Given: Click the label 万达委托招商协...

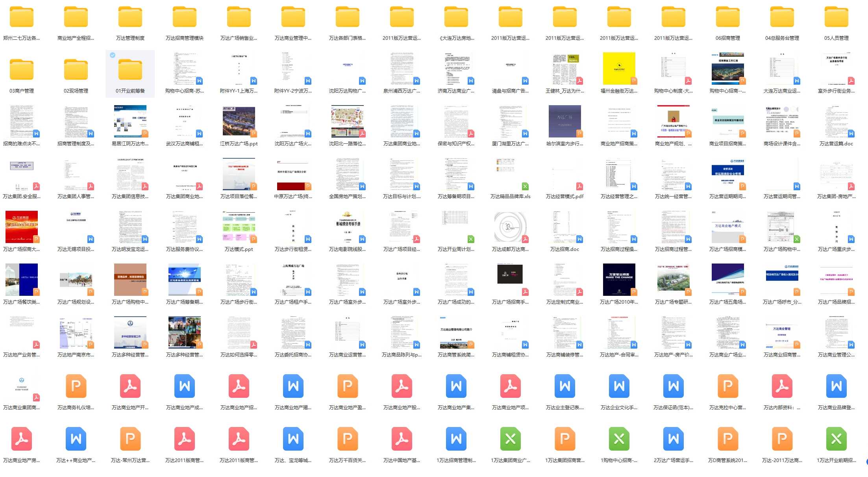Looking at the screenshot, I should pos(293,355).
